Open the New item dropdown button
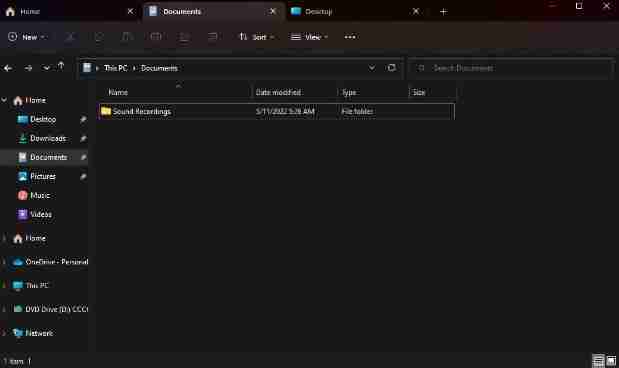 (x=27, y=37)
